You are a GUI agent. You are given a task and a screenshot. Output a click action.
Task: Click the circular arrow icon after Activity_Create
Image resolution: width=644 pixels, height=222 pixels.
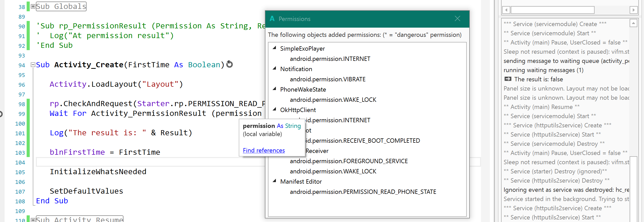230,64
